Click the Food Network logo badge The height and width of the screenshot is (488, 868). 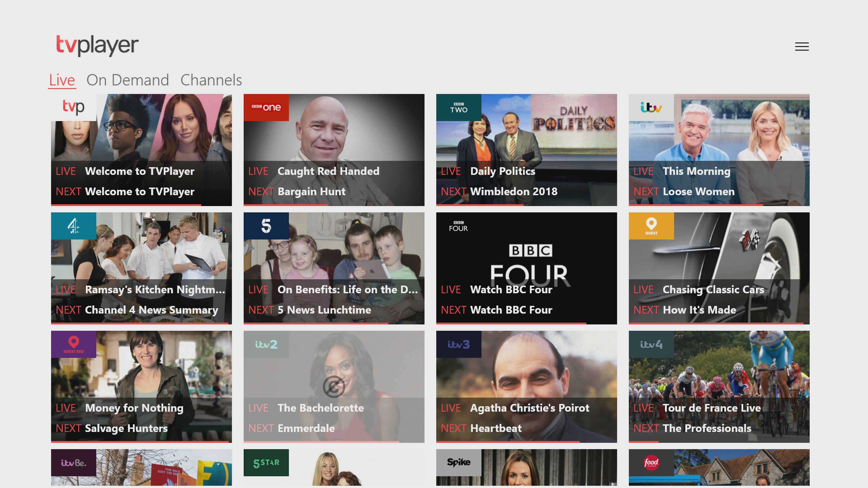pyautogui.click(x=651, y=462)
